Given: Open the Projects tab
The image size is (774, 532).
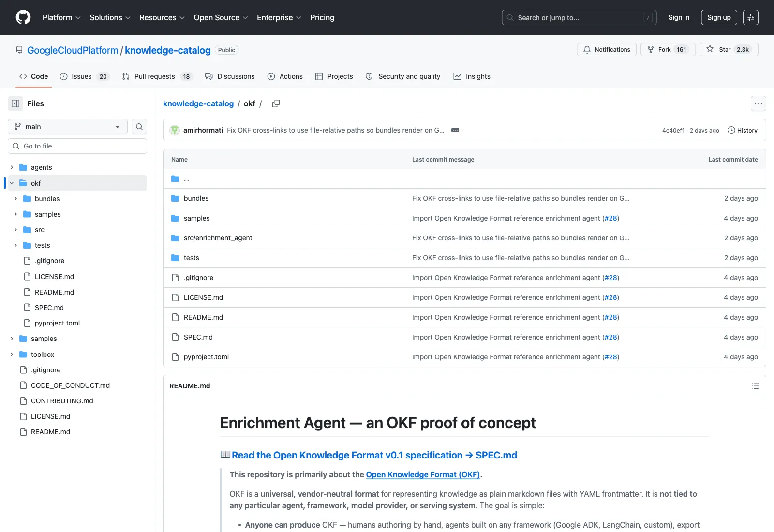Looking at the screenshot, I should pos(334,76).
